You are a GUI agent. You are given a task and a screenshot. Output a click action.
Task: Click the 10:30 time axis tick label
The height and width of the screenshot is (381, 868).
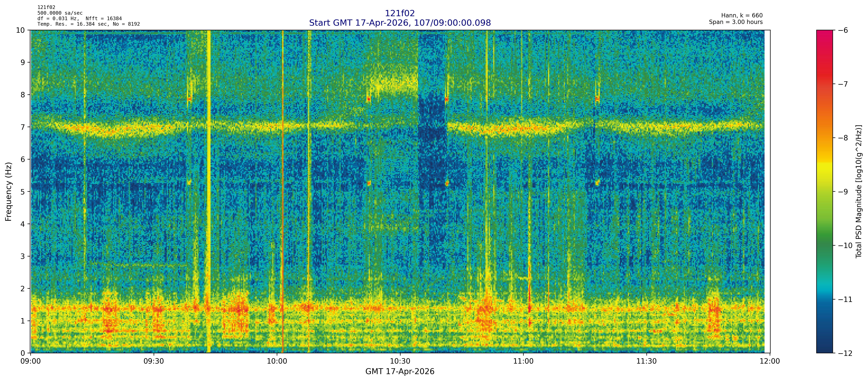(x=400, y=362)
